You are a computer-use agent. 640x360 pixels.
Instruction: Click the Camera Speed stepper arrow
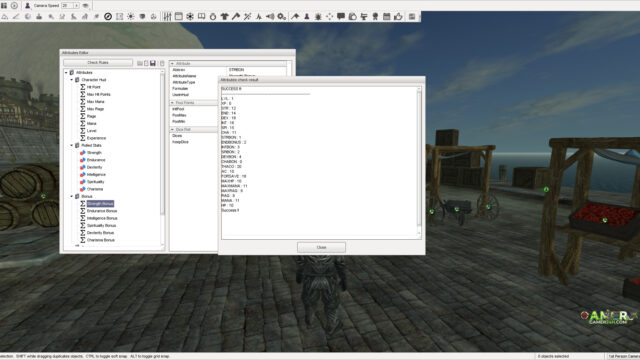pos(76,6)
